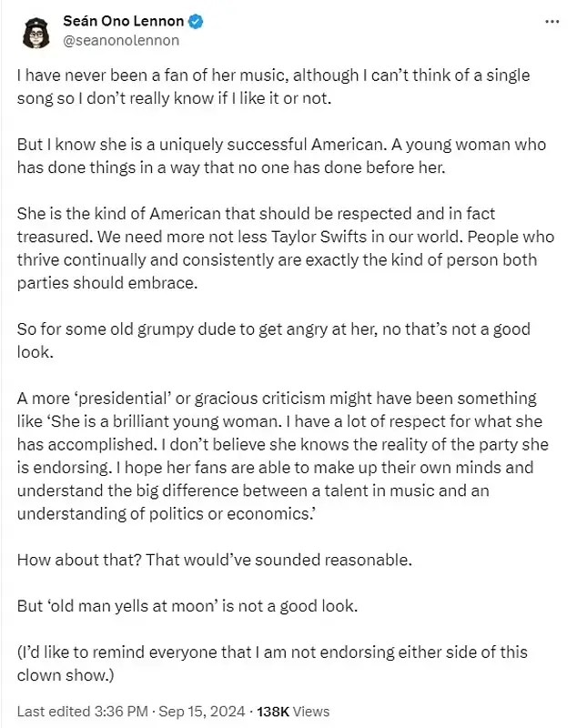Click the sentence mentioning Taylor Swifts
The image size is (577, 728).
point(280,237)
